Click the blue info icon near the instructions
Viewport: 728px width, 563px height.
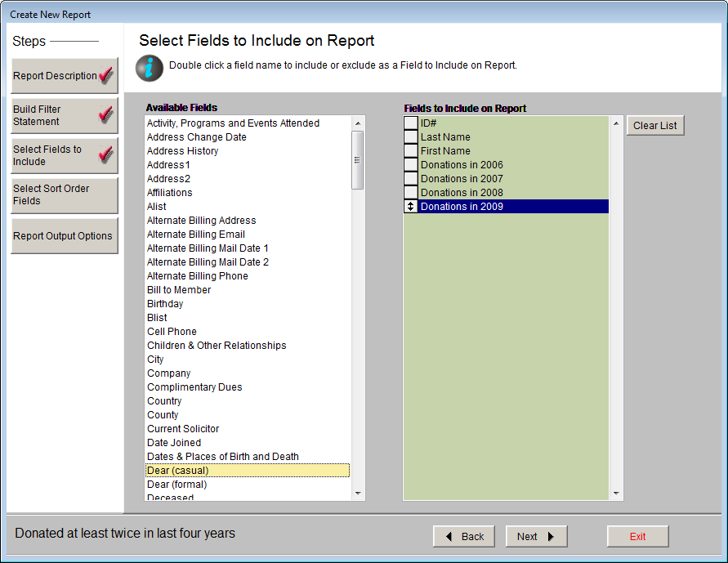tap(149, 68)
